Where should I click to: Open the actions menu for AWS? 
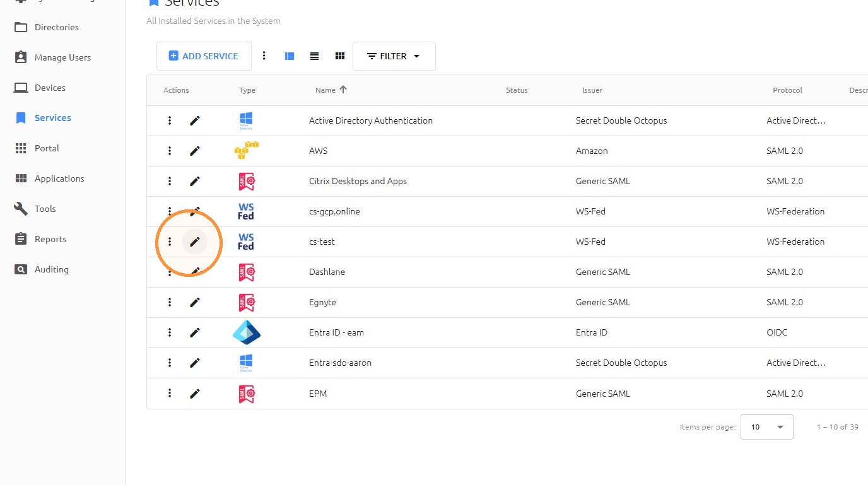pos(170,151)
